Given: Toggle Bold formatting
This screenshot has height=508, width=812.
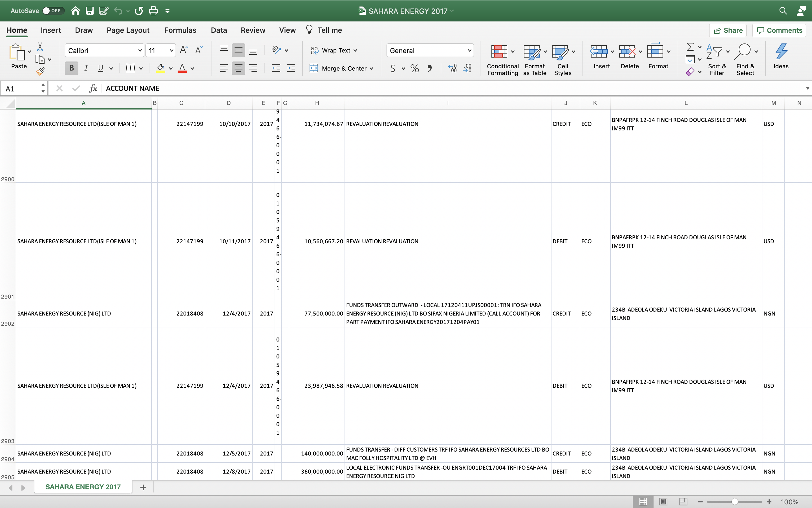Looking at the screenshot, I should (x=71, y=68).
